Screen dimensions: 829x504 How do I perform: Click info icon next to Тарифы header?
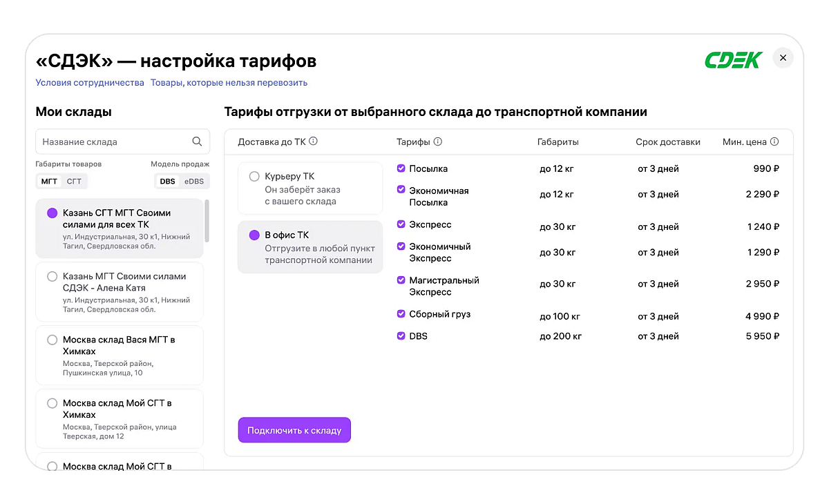[x=437, y=142]
